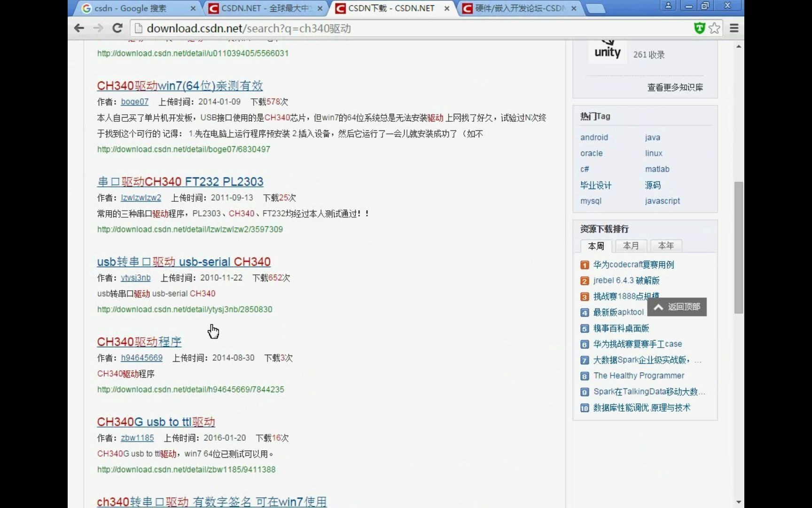Open usb转串口驱动 usb-serial CH340 result
This screenshot has width=812, height=508.
click(x=184, y=262)
